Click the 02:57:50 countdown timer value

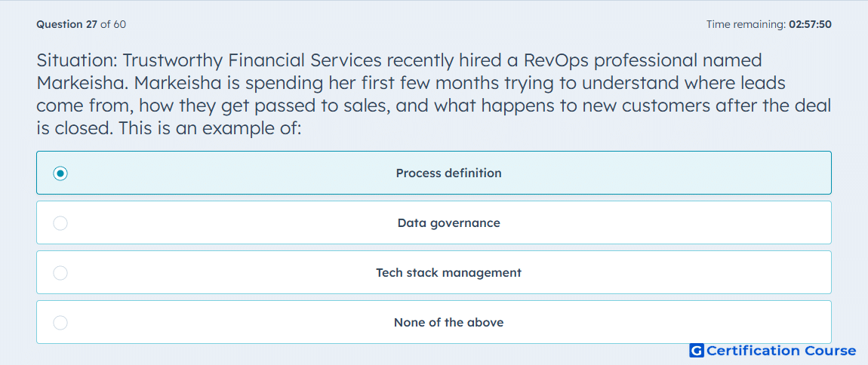click(810, 24)
